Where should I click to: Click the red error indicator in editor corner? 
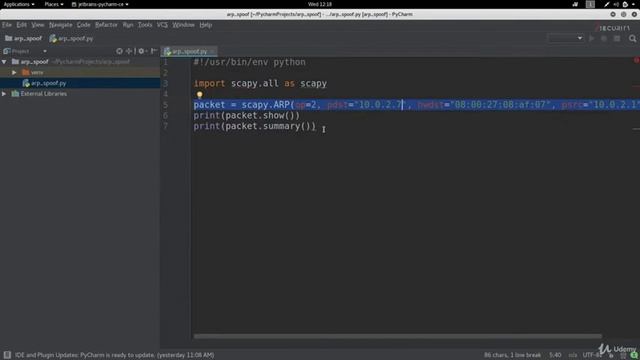coord(636,60)
